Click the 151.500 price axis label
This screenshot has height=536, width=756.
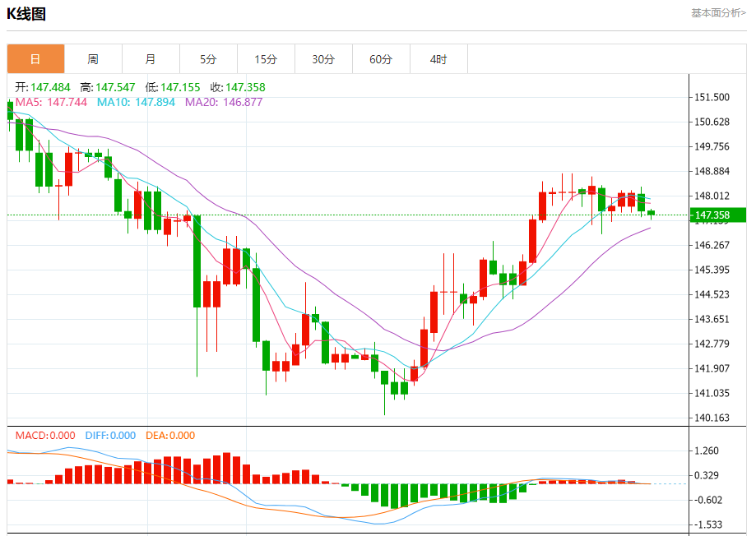(712, 97)
